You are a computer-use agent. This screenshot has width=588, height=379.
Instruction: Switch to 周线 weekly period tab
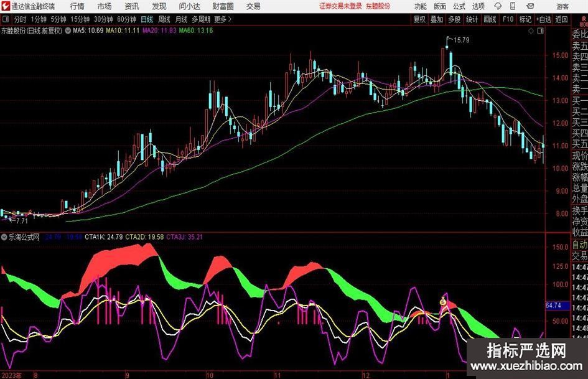coord(164,19)
